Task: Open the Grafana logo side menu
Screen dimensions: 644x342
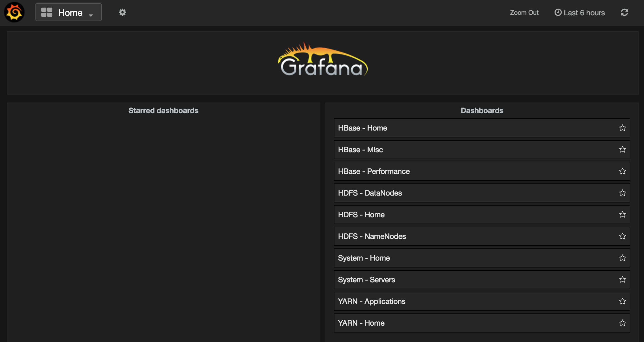Action: point(14,12)
